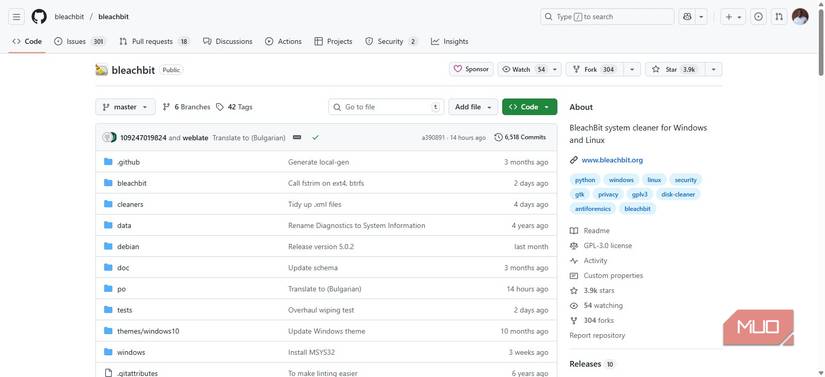825x377 pixels.
Task: Click the GPL-3.0 license scale icon
Action: (x=574, y=246)
